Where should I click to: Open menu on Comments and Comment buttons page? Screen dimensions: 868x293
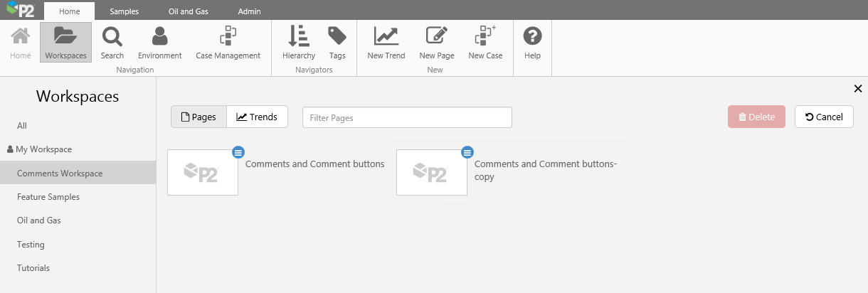238,151
